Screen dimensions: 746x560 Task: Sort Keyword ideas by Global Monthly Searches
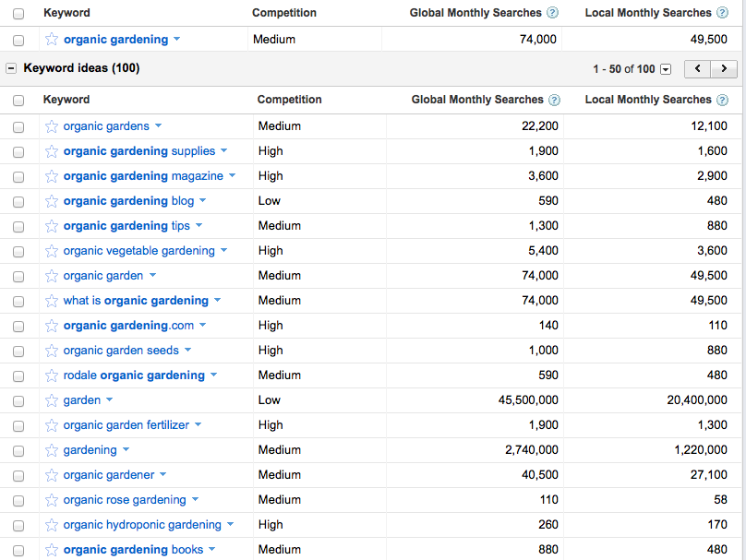coord(477,100)
